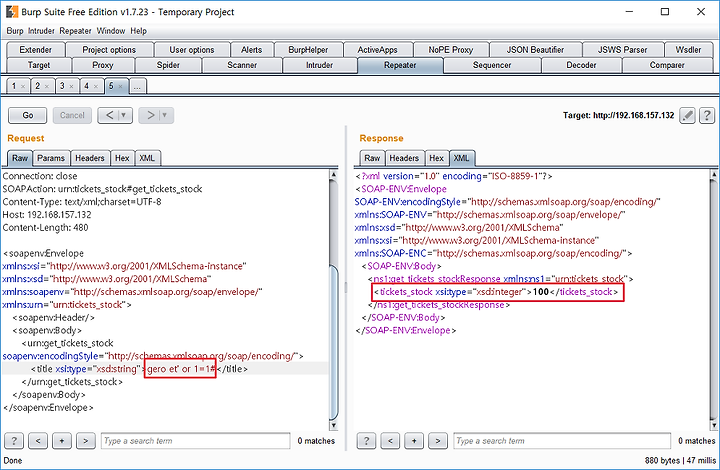
Task: Close Repeater tab 5 using its x
Action: coord(120,86)
